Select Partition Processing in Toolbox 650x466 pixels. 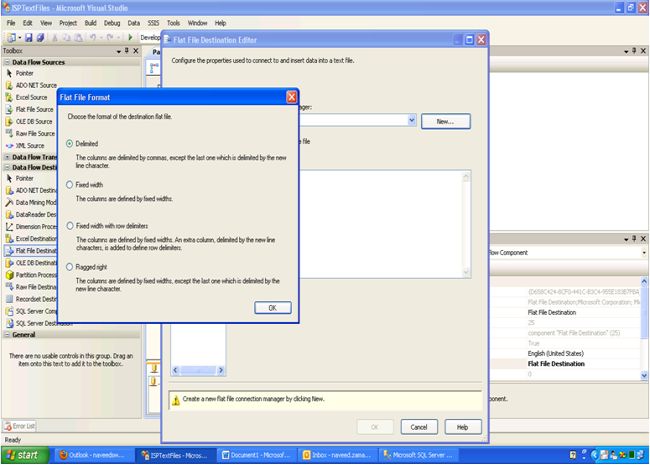pos(30,275)
